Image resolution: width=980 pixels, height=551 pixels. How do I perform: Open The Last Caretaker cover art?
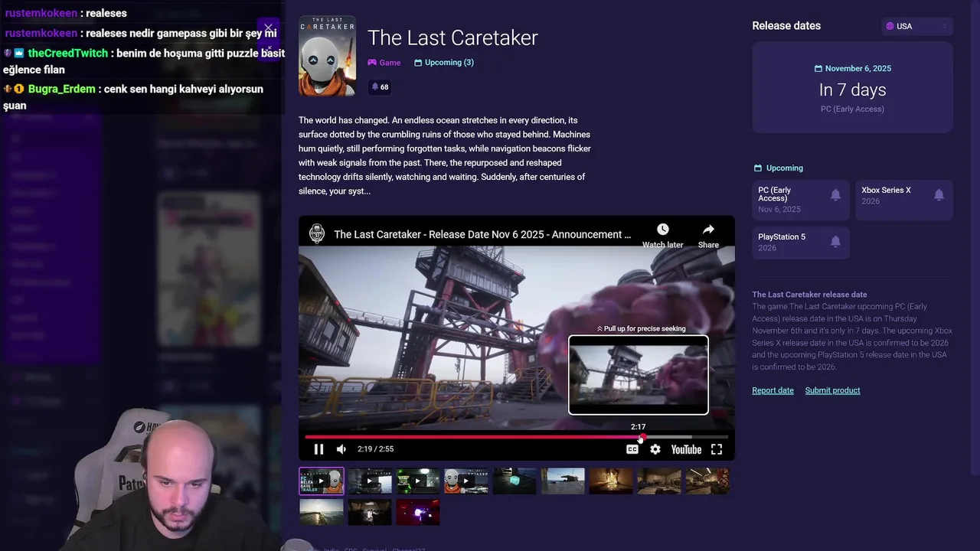click(327, 56)
